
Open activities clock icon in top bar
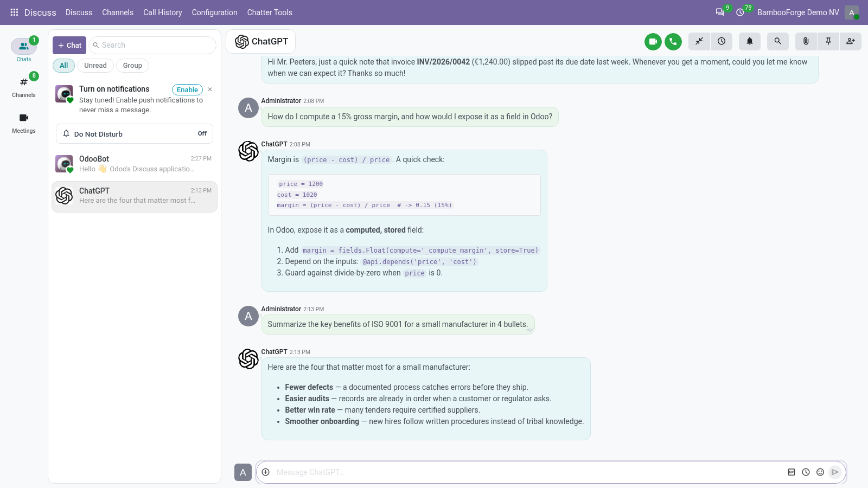point(741,12)
